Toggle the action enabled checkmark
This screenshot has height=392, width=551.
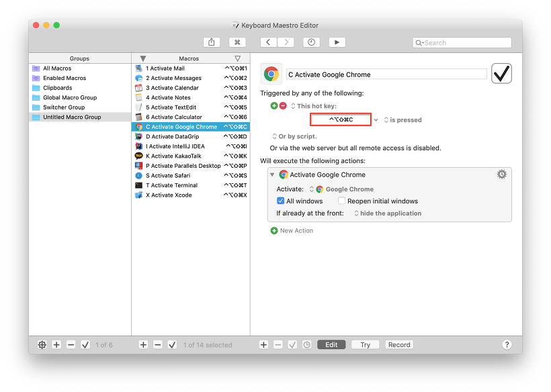pyautogui.click(x=292, y=344)
